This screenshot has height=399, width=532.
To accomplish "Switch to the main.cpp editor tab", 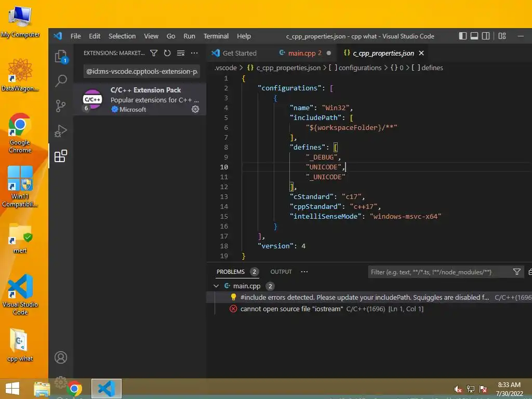I will point(304,53).
